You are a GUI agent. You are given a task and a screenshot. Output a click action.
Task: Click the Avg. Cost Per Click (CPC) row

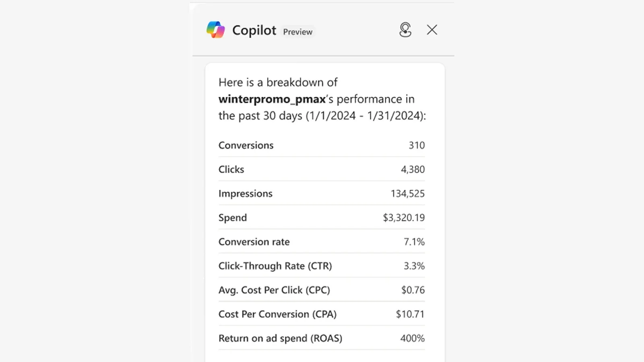[274, 290]
